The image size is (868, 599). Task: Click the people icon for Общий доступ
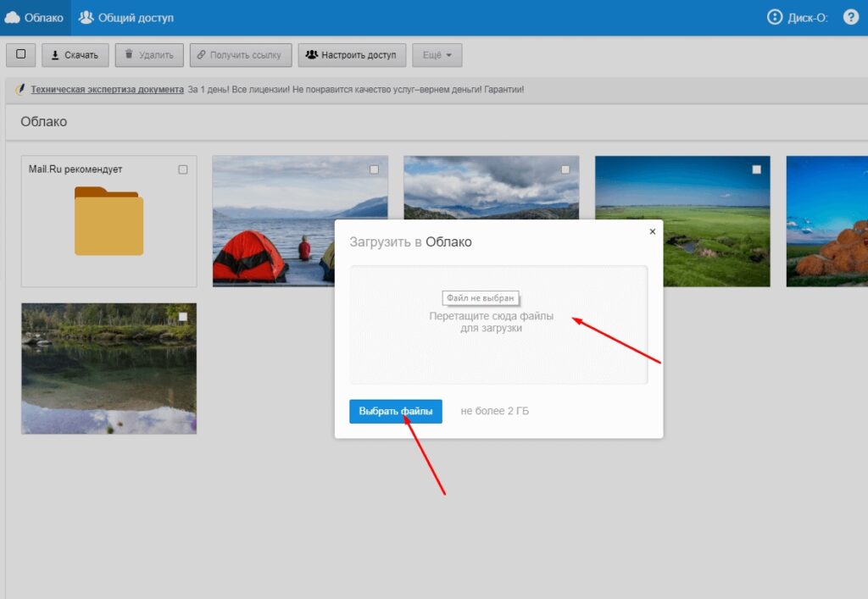(x=86, y=17)
